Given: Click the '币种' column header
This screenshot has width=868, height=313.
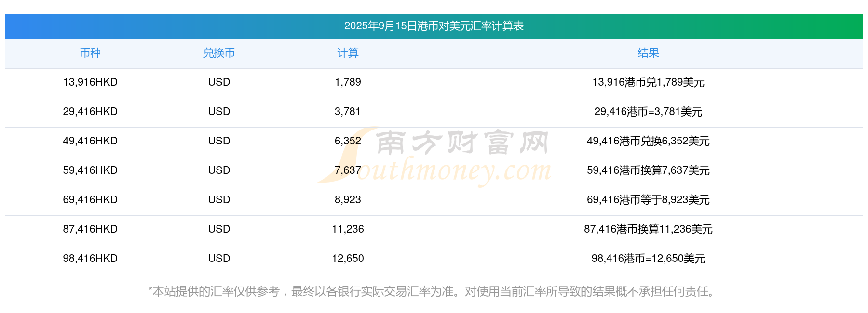Looking at the screenshot, I should (90, 53).
